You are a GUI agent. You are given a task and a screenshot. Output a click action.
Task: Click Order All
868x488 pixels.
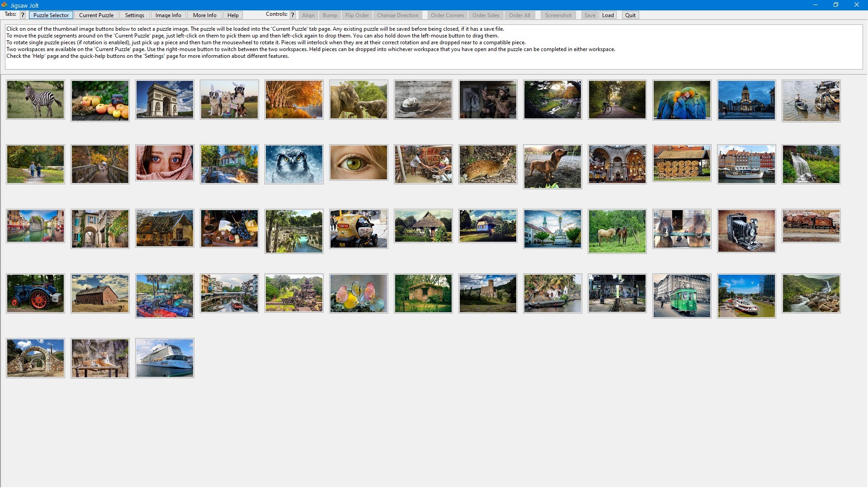519,15
